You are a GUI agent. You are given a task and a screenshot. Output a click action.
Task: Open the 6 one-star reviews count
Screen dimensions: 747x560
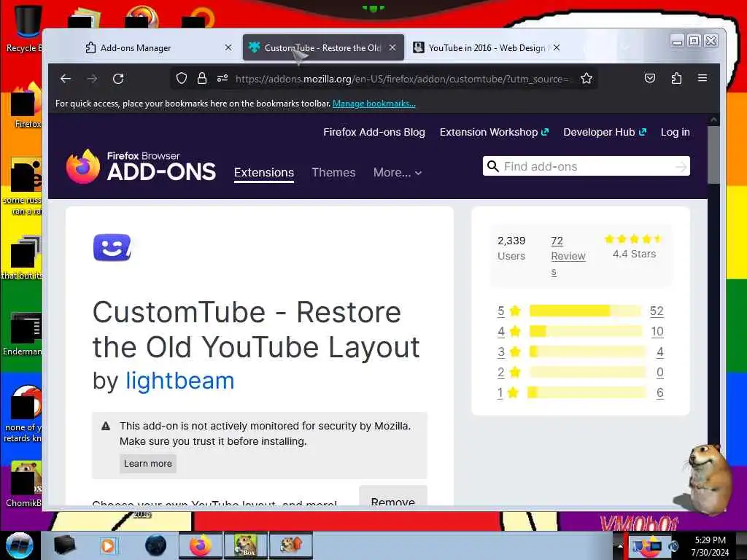(659, 392)
